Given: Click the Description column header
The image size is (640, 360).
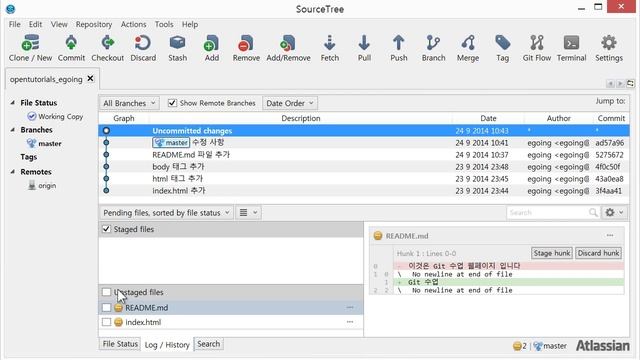Looking at the screenshot, I should click(x=301, y=118).
